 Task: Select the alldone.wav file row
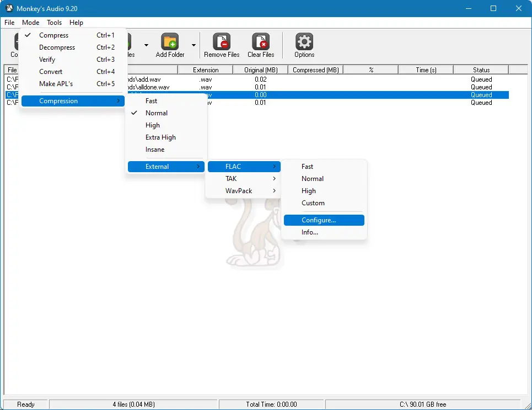pos(258,87)
